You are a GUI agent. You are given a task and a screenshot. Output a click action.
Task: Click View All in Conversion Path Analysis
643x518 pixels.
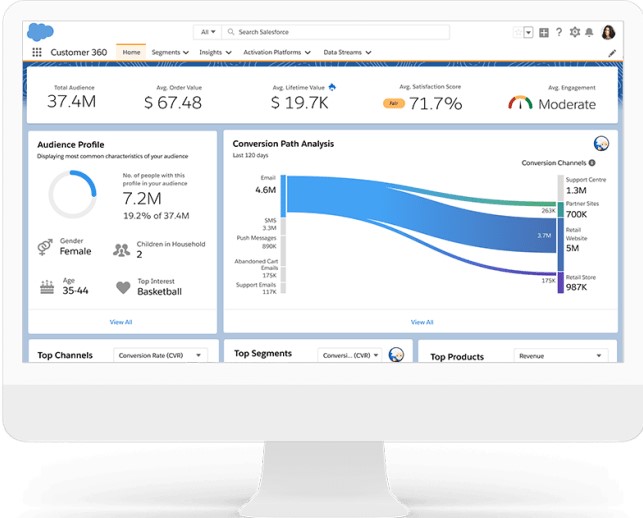(422, 322)
